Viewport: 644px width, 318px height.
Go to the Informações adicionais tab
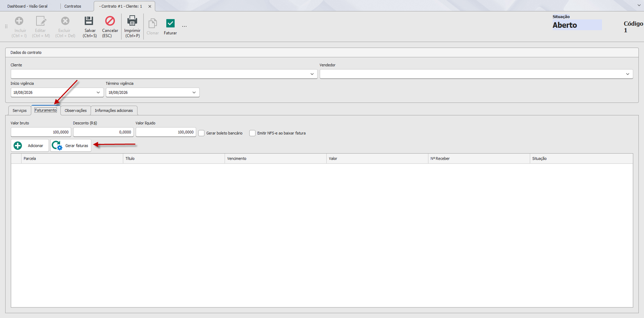114,110
